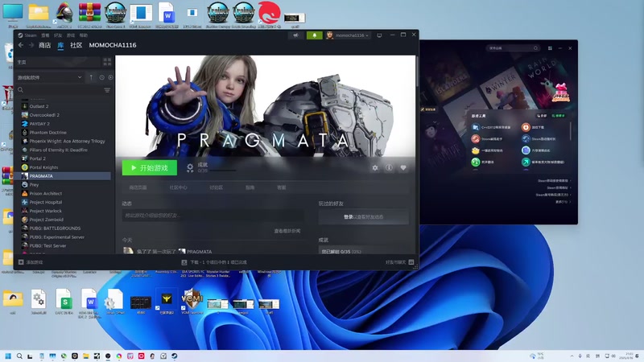
Task: Go forward with the Steam navigation arrow
Action: click(31, 45)
